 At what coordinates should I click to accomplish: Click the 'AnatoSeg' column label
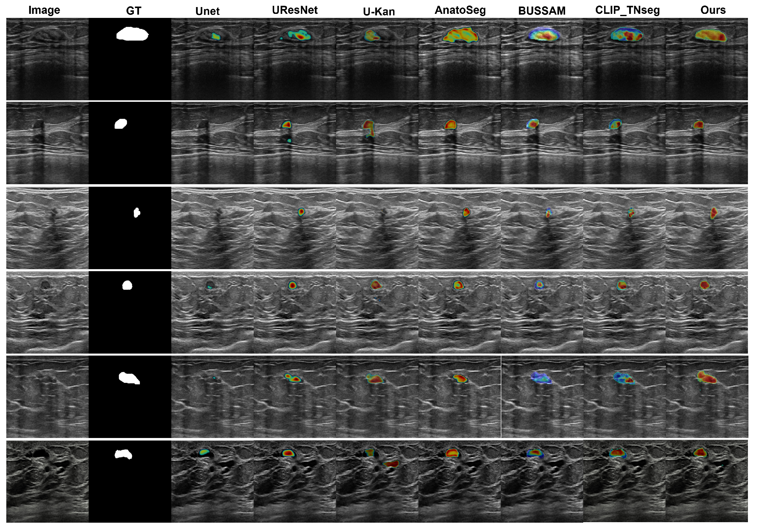pyautogui.click(x=460, y=10)
